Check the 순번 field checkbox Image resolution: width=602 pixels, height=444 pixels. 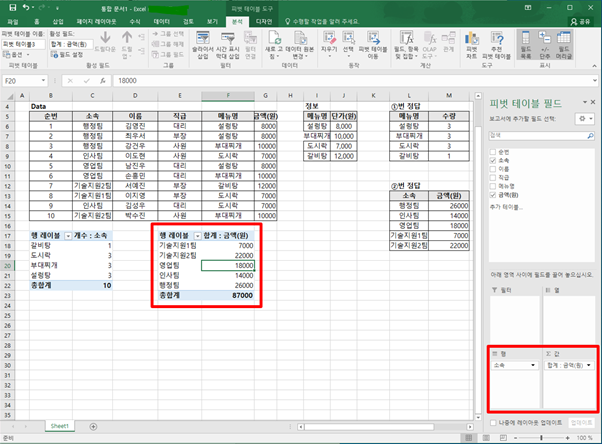pyautogui.click(x=493, y=152)
